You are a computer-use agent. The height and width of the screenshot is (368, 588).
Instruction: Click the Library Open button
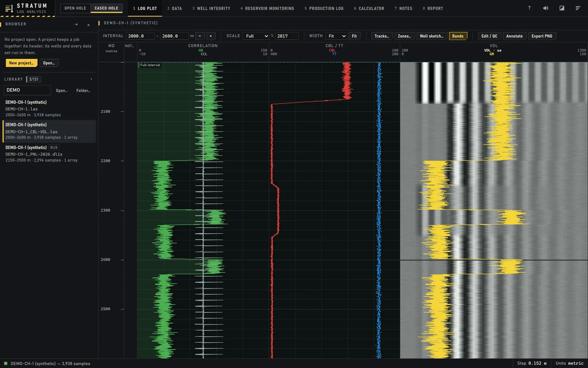pyautogui.click(x=62, y=91)
